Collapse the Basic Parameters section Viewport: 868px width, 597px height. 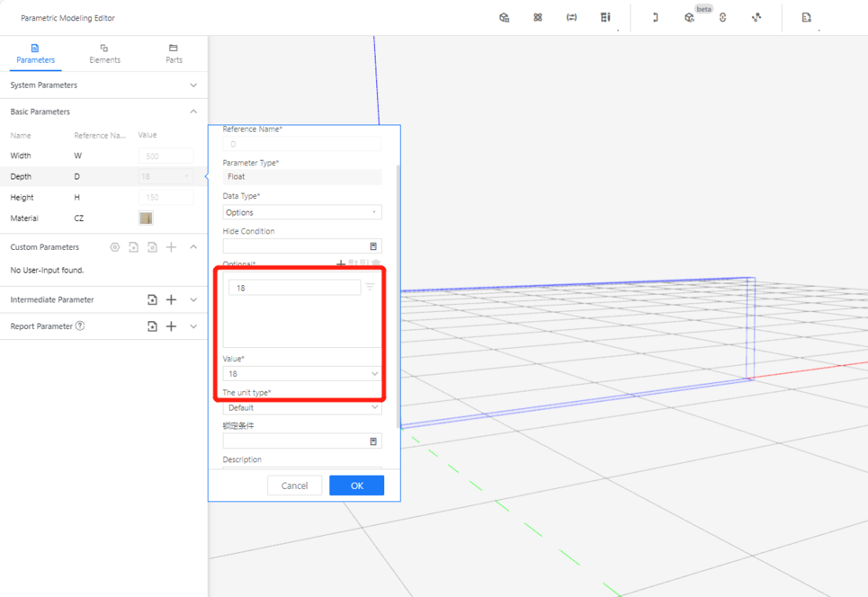tap(194, 112)
